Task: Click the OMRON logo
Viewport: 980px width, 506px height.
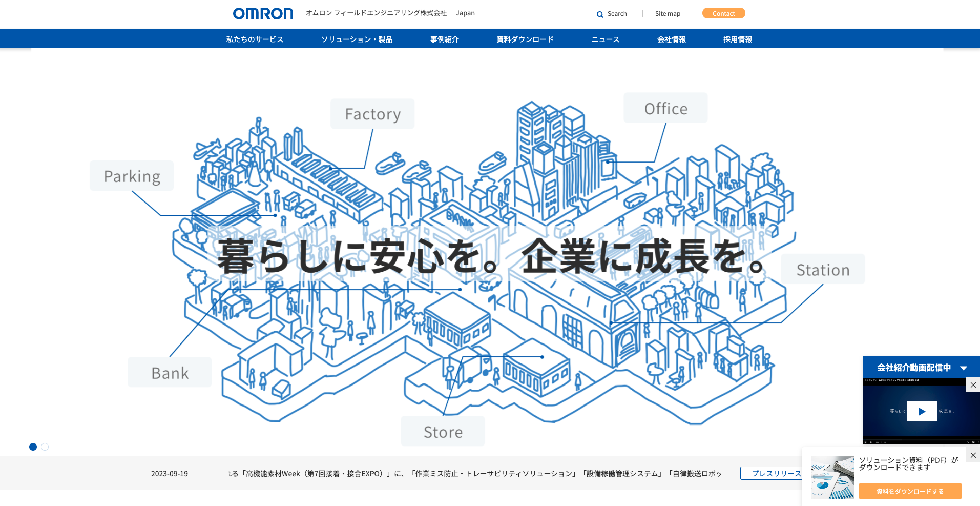Action: (262, 13)
